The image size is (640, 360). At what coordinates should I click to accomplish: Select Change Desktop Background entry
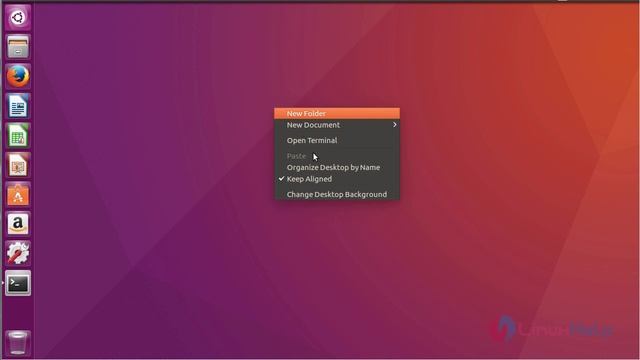pos(337,194)
